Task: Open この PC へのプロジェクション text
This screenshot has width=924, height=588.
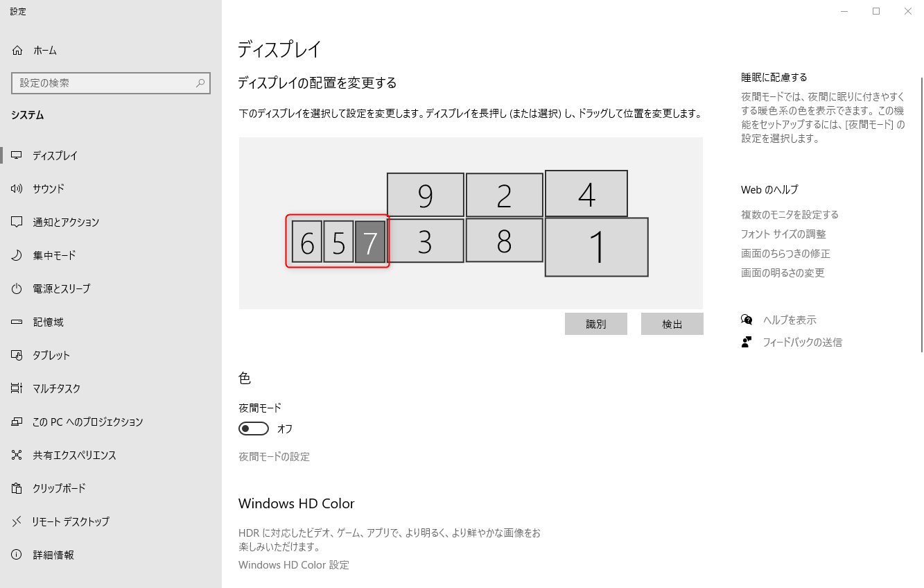Action: click(x=88, y=422)
